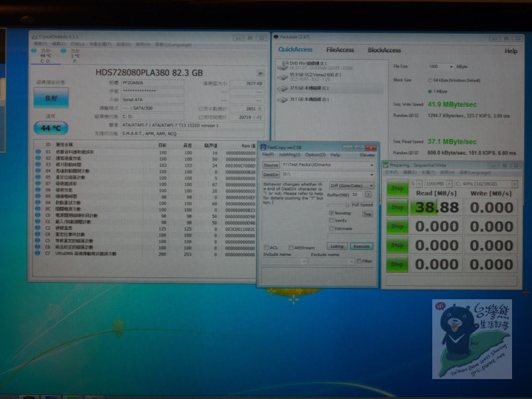This screenshot has width=532, height=399.
Task: Click the FastCopy buffer help '?' button
Action: coord(368,195)
